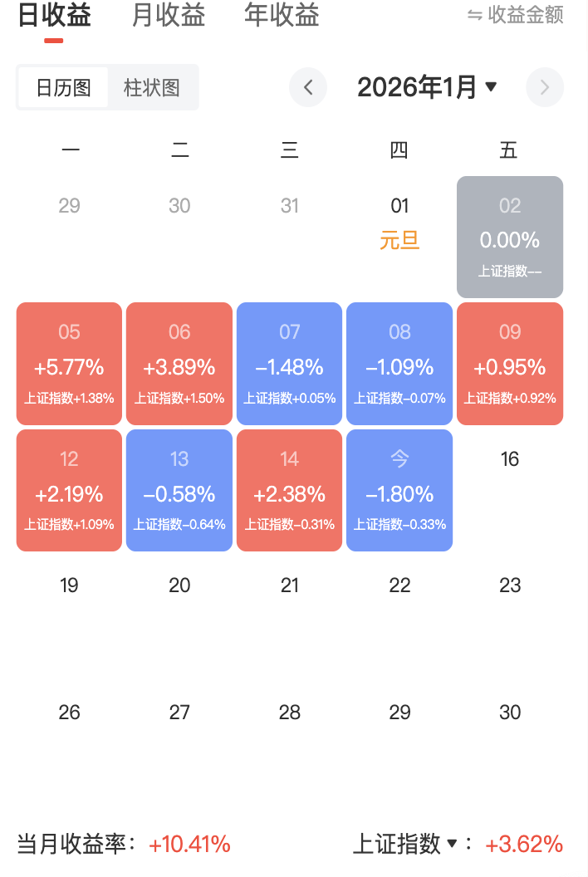Switch to 日历图 calendar view
Image resolution: width=588 pixels, height=877 pixels.
click(x=63, y=87)
